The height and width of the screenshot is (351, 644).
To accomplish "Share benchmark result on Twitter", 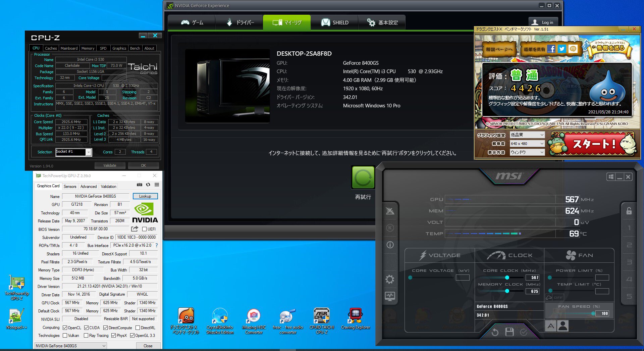I will click(562, 49).
